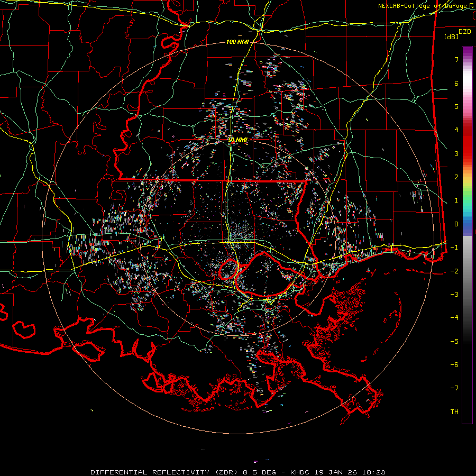Click the 'DIFFERENTIAL REFLECTIVITY (ZDR) 0.5 DEG' caption
Viewport: 476px width, 476px height.
point(183,472)
